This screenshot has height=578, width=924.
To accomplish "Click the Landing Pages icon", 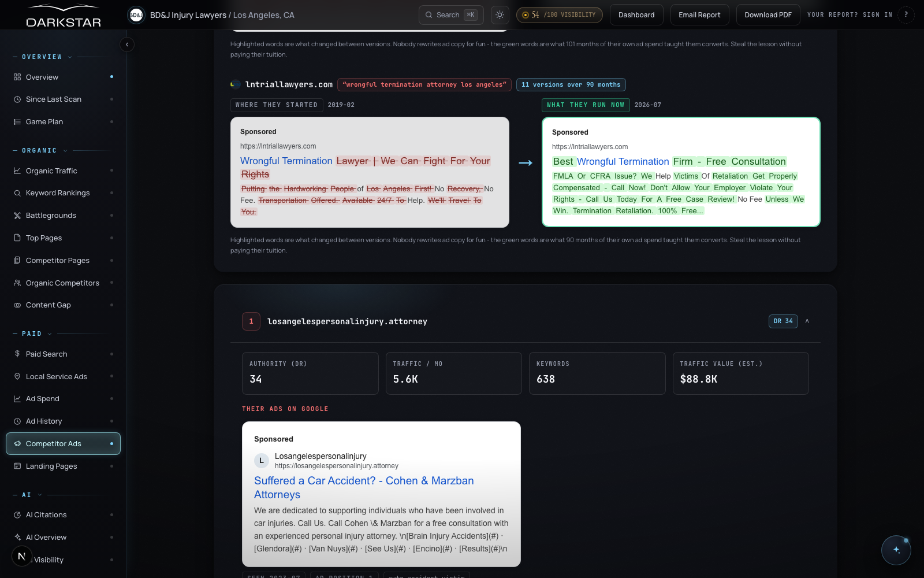I will [17, 466].
